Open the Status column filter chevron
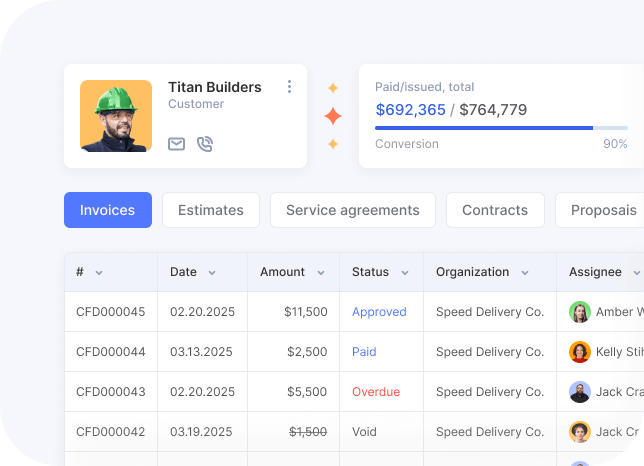Viewport: 644px width, 466px height. point(405,273)
